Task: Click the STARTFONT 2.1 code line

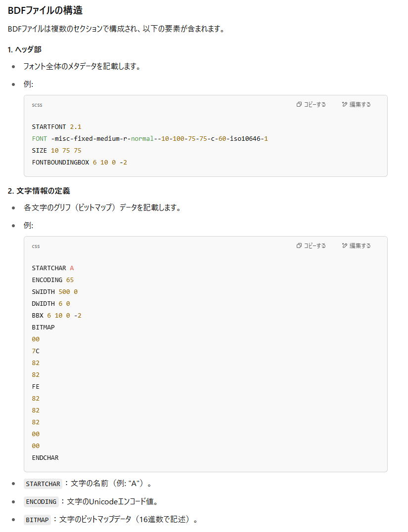Action: point(56,127)
